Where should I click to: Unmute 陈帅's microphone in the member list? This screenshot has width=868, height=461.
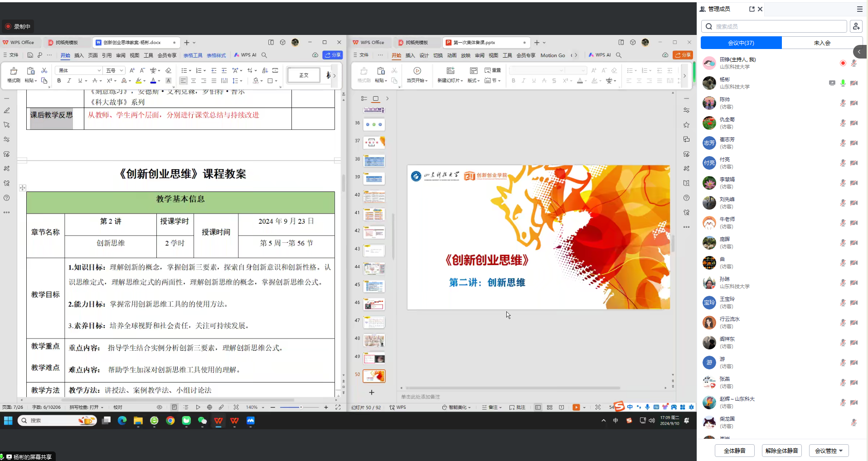click(843, 103)
